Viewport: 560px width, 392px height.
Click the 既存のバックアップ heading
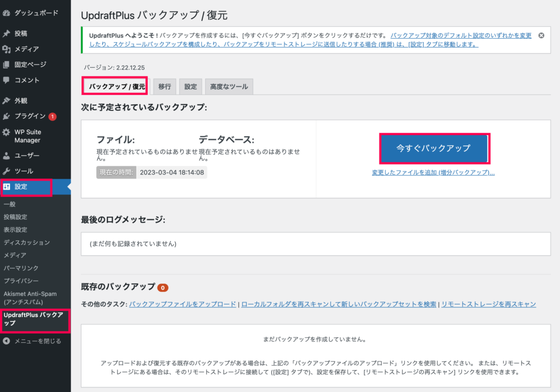pos(118,287)
